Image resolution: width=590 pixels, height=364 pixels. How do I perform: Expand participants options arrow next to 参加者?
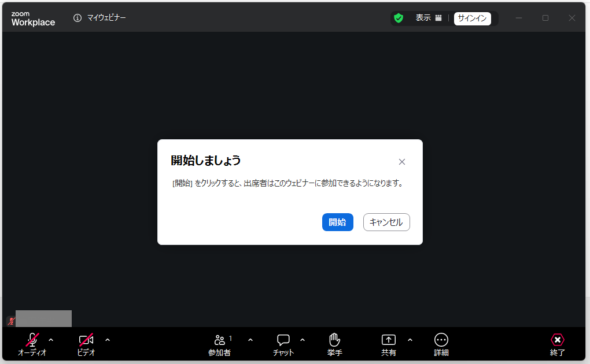250,340
